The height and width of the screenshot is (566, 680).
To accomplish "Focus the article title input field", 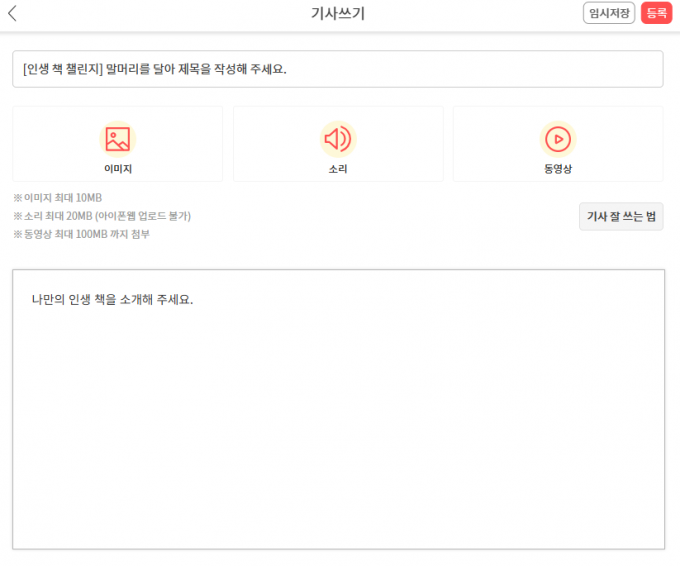I will 338,69.
